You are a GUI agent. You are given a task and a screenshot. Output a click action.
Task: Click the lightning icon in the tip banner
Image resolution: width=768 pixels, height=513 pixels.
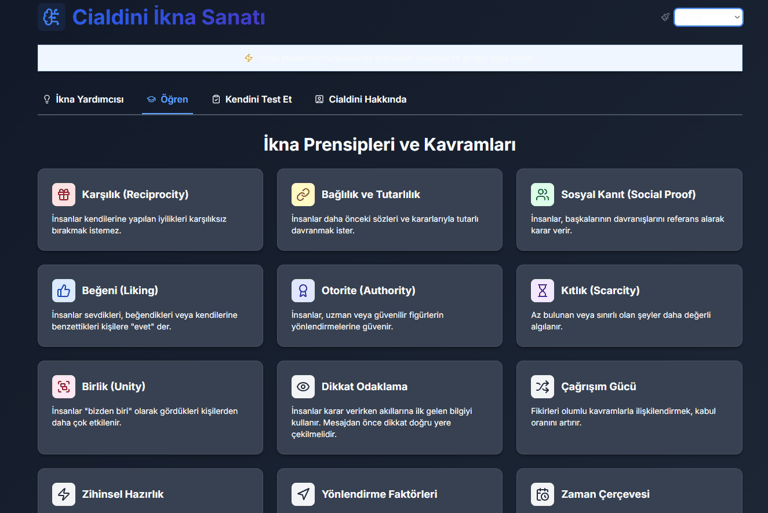coord(249,58)
